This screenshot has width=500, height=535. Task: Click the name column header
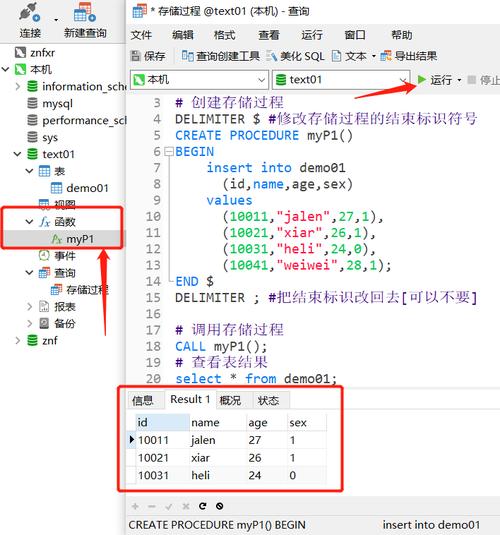pos(218,422)
